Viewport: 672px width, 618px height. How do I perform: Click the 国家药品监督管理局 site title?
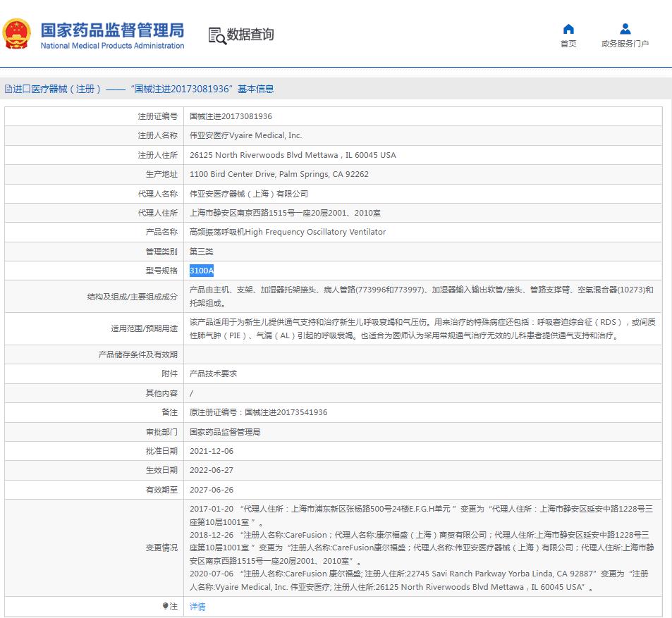(x=112, y=30)
